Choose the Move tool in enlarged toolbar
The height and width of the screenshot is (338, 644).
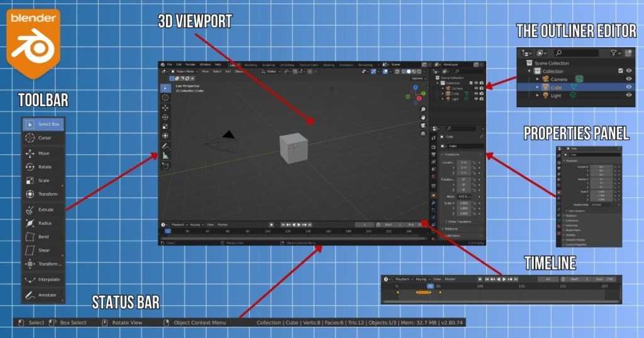(x=43, y=153)
